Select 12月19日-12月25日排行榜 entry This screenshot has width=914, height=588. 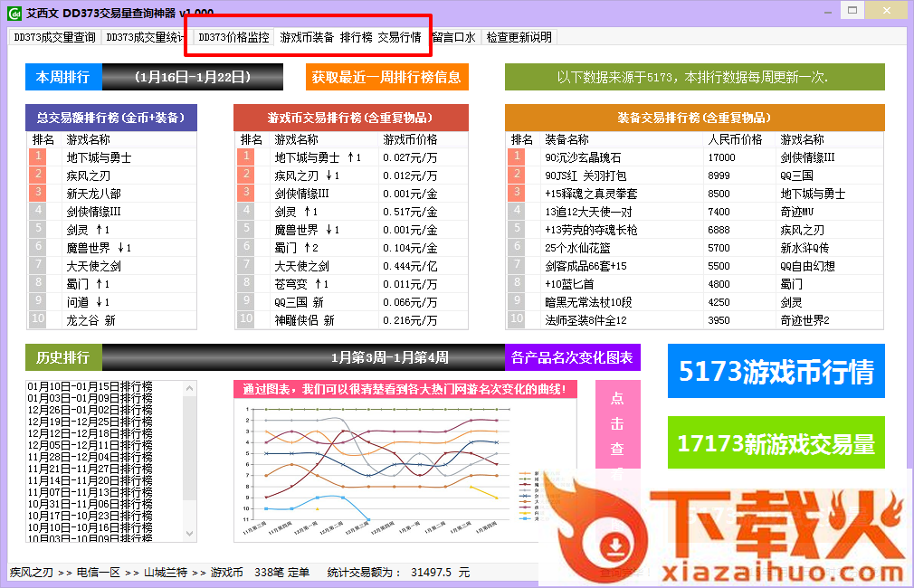click(90, 422)
